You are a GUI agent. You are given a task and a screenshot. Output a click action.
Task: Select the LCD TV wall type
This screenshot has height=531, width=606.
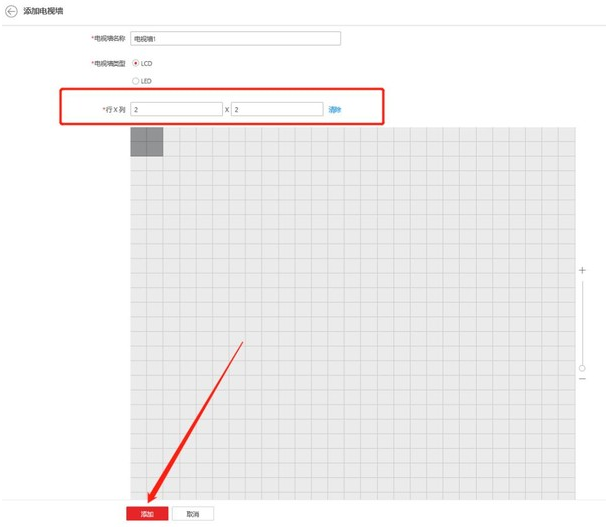pyautogui.click(x=136, y=63)
